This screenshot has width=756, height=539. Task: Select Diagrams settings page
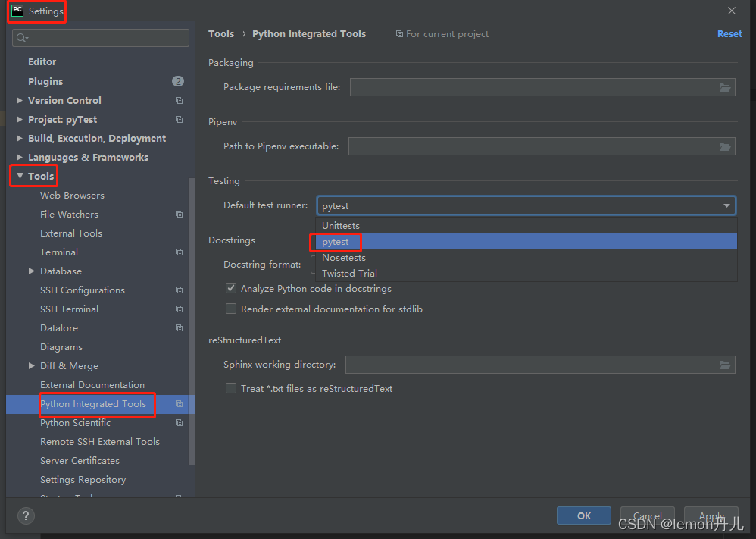coord(61,347)
